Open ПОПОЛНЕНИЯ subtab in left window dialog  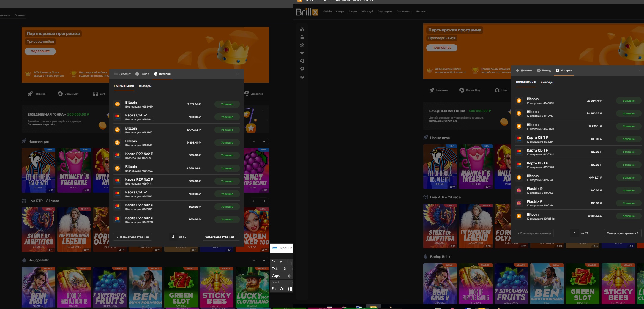pos(124,86)
